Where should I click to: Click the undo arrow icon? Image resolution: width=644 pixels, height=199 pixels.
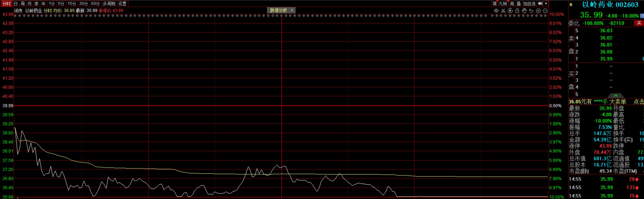(531, 10)
